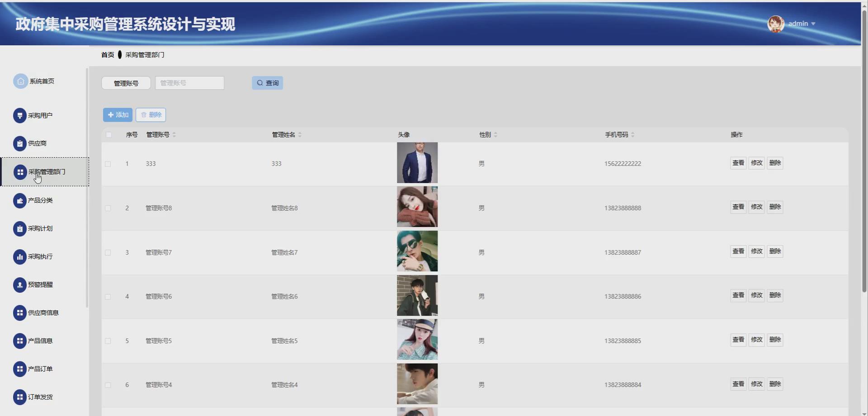
Task: Click the 添加 add button
Action: 118,115
